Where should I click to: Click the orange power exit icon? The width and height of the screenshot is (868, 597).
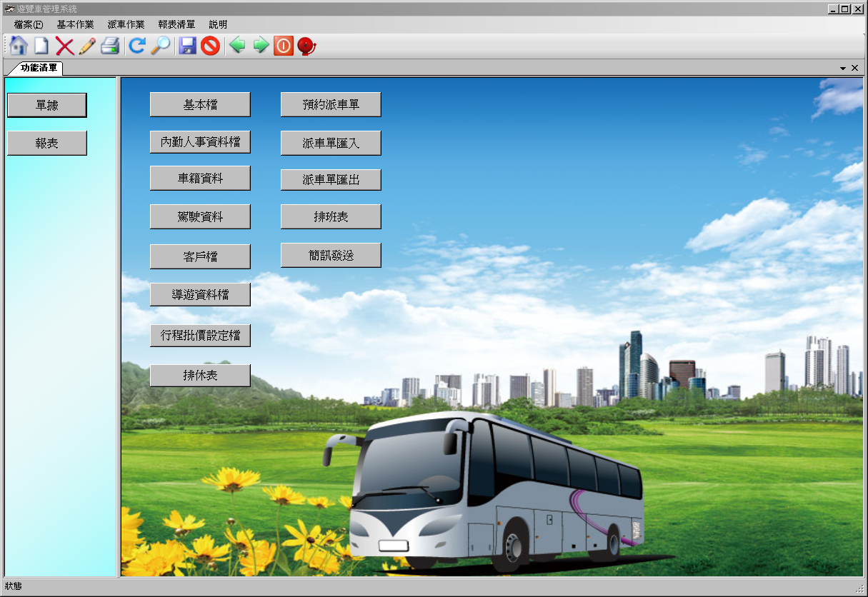(284, 46)
